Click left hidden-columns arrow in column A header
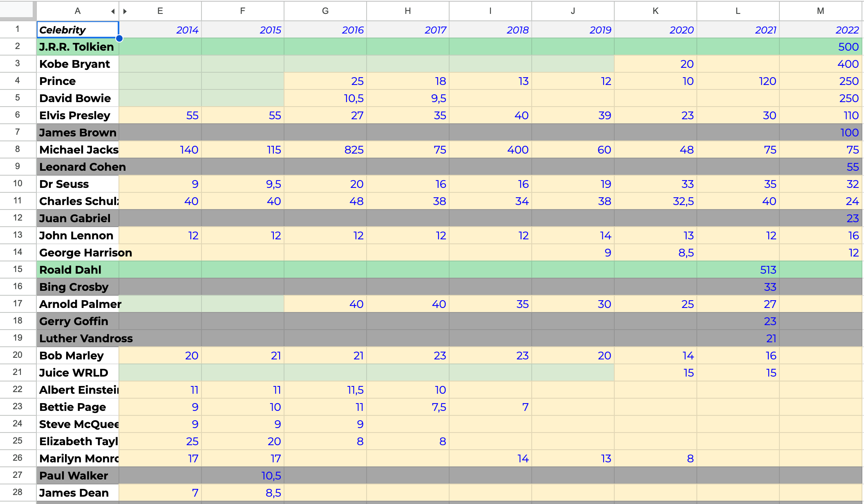Image resolution: width=864 pixels, height=504 pixels. [x=113, y=11]
